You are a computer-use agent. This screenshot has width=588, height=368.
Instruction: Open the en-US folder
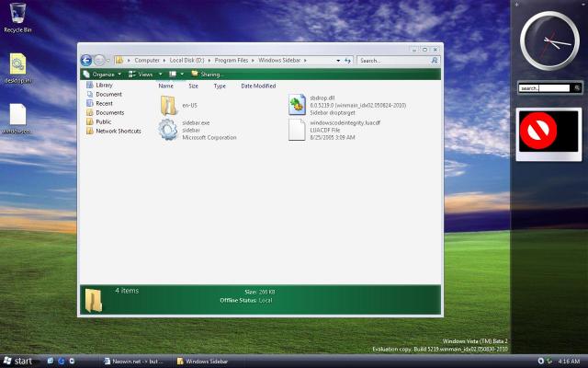168,105
